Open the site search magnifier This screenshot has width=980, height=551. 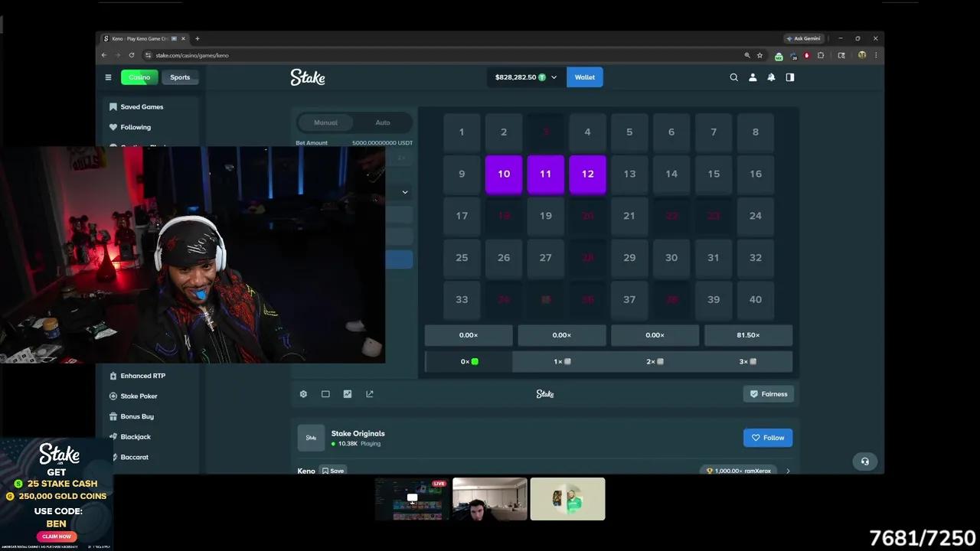click(x=733, y=77)
